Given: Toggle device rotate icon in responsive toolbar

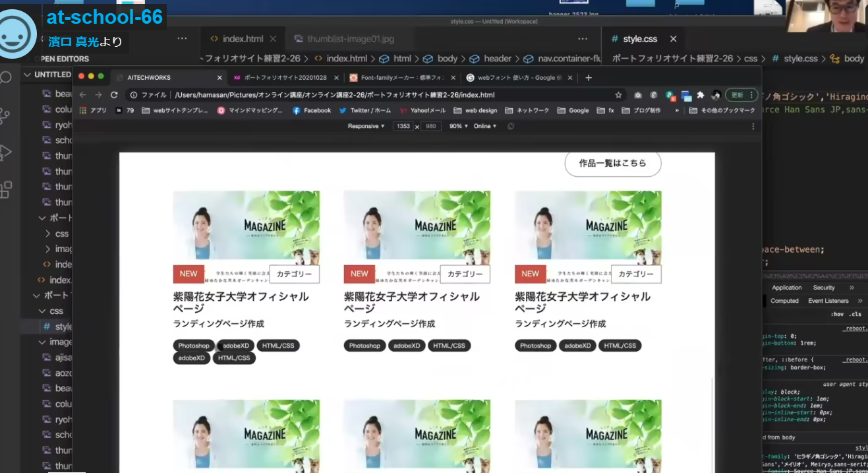Looking at the screenshot, I should 511,126.
